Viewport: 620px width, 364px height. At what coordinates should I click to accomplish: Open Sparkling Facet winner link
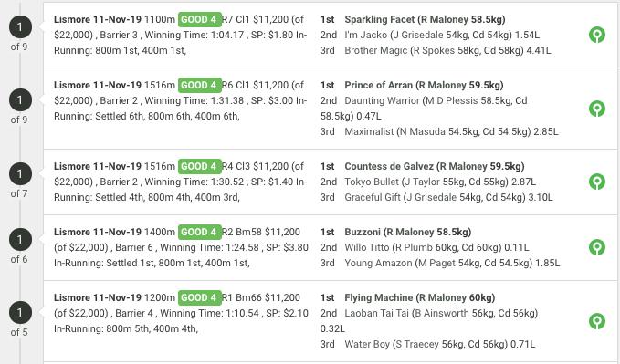coord(380,19)
